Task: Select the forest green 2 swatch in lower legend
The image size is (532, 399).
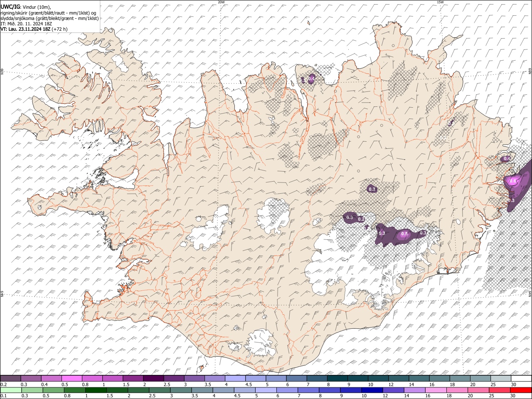Action: pos(138,390)
